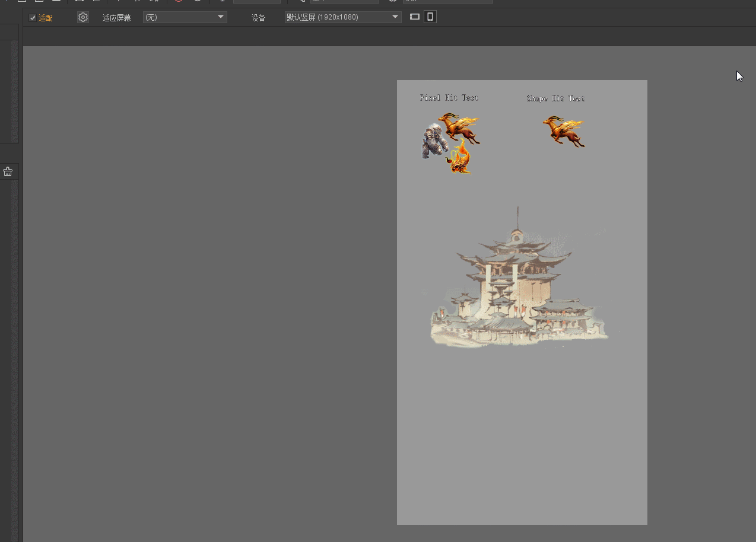Select the pagoda building image
This screenshot has height=542, width=756.
pos(519,278)
